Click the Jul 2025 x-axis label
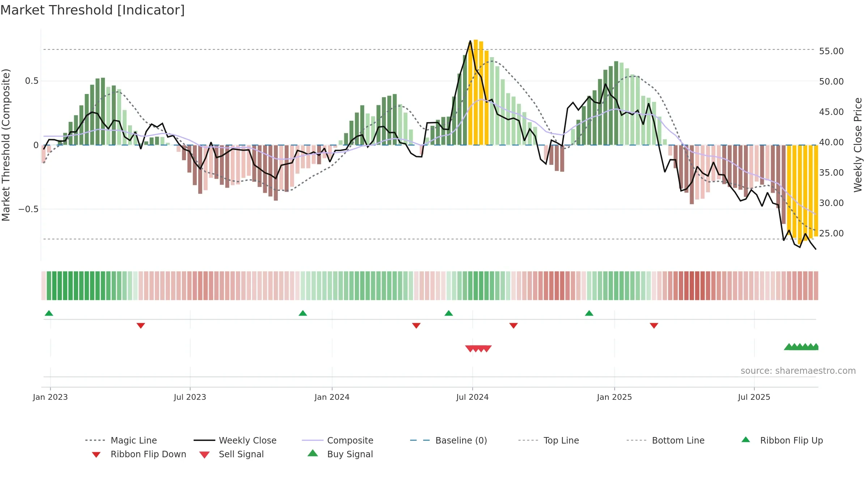 click(754, 397)
